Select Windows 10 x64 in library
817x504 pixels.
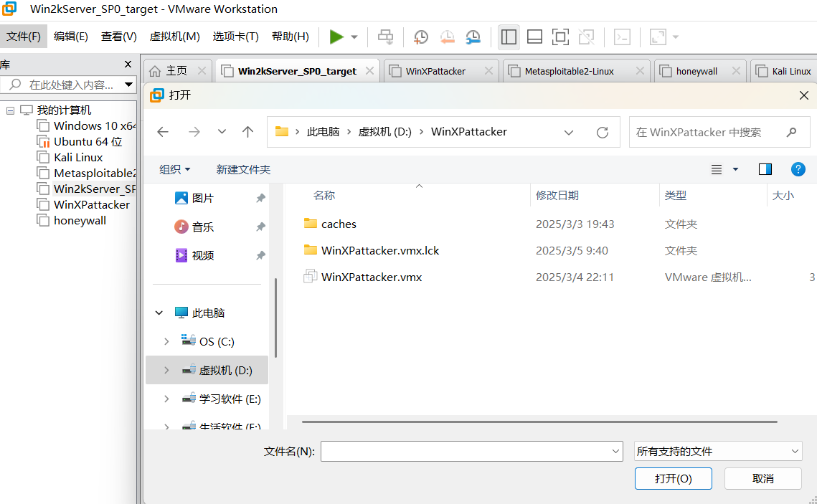pos(94,126)
